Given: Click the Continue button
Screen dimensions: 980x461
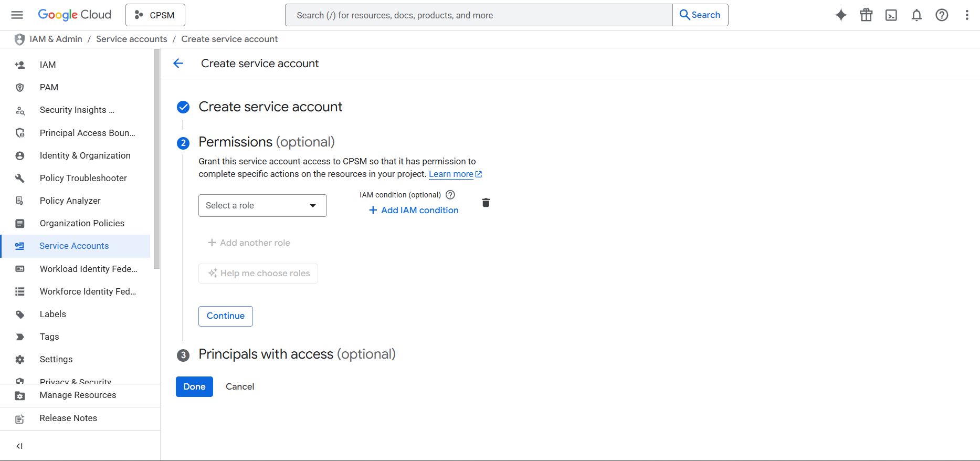Looking at the screenshot, I should (x=226, y=316).
